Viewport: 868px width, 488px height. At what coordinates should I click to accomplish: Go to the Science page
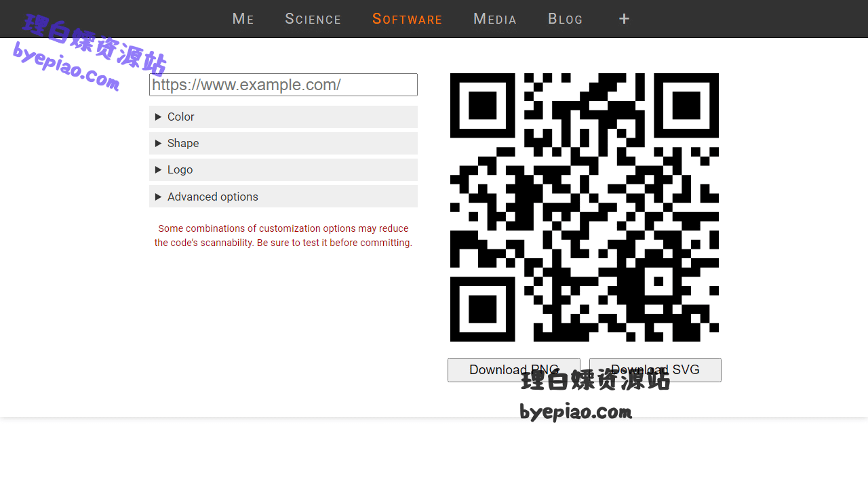pos(313,19)
